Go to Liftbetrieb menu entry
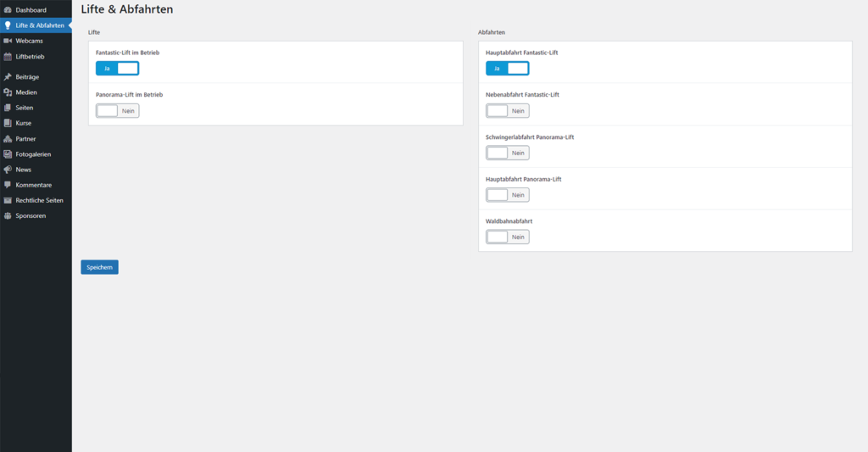The image size is (868, 452). (36, 57)
